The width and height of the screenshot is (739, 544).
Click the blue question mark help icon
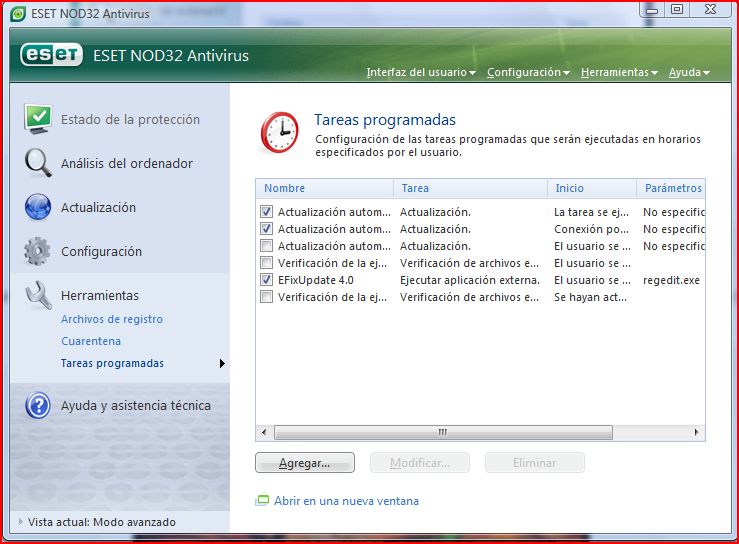click(x=38, y=405)
